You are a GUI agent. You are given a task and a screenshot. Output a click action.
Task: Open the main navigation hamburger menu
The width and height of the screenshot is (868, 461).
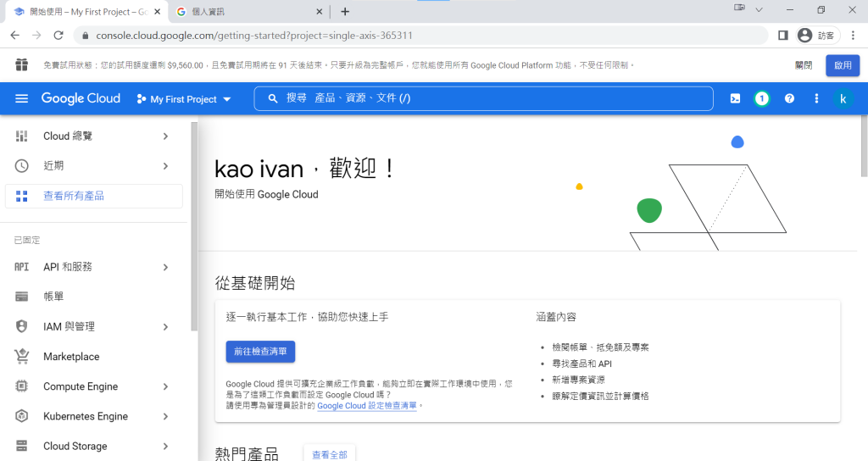coord(21,98)
